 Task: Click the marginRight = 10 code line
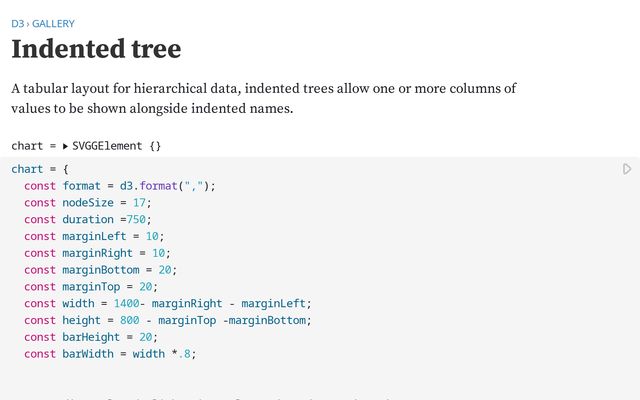coord(97,254)
